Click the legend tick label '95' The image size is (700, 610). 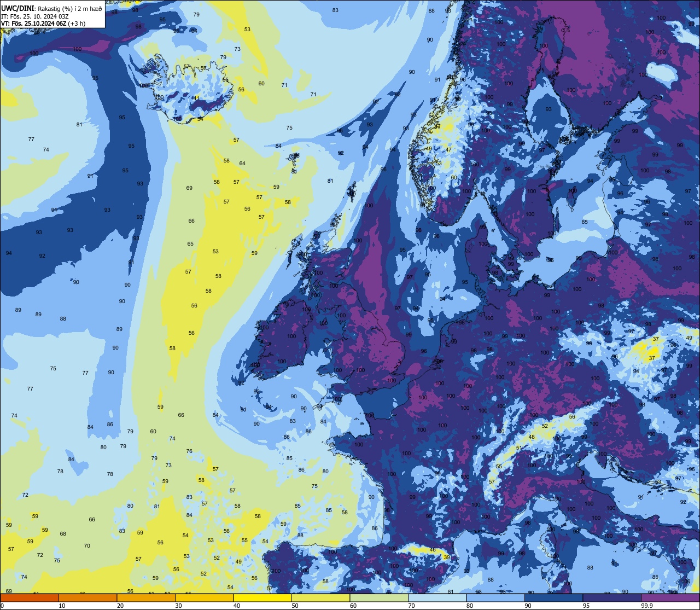pyautogui.click(x=586, y=606)
